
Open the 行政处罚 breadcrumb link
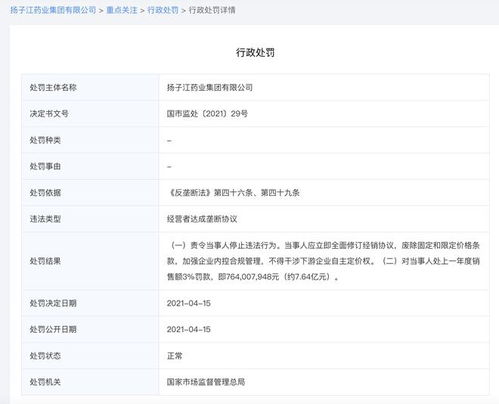163,10
